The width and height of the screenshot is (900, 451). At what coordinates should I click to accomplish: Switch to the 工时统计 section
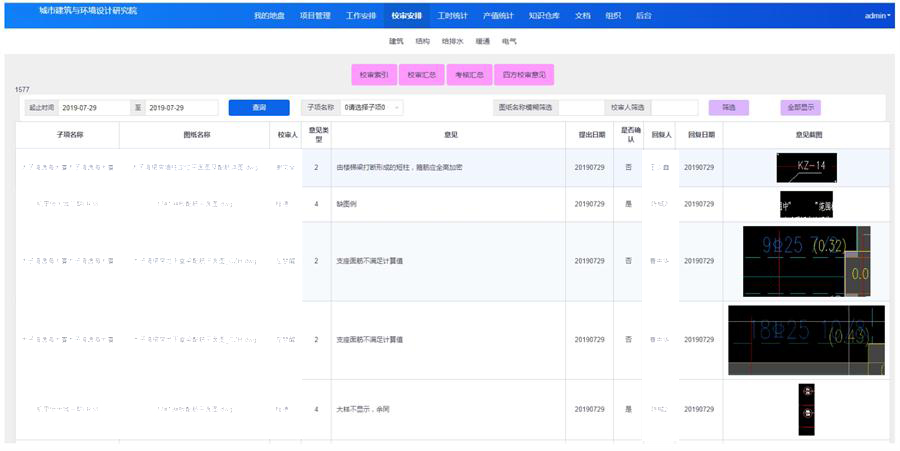452,16
